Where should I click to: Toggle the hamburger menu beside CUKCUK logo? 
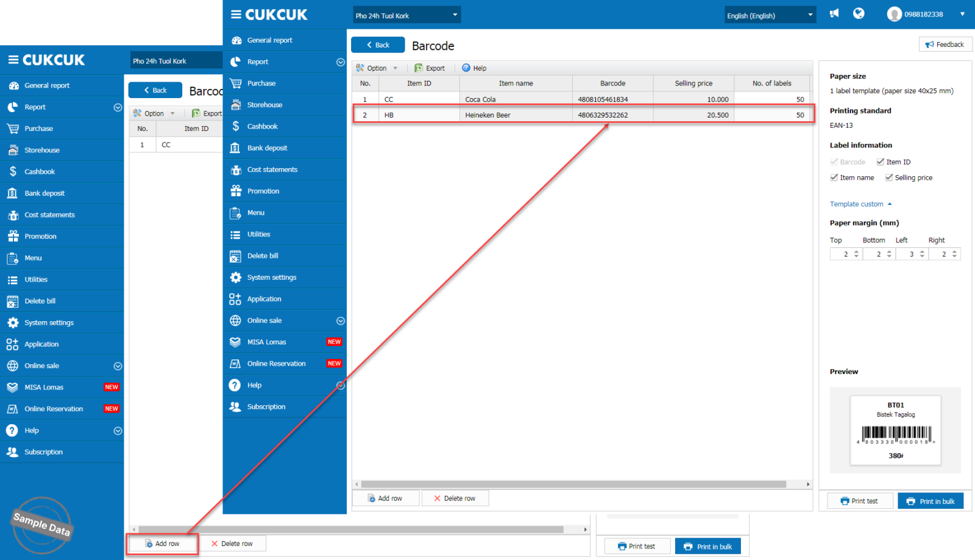coord(236,14)
